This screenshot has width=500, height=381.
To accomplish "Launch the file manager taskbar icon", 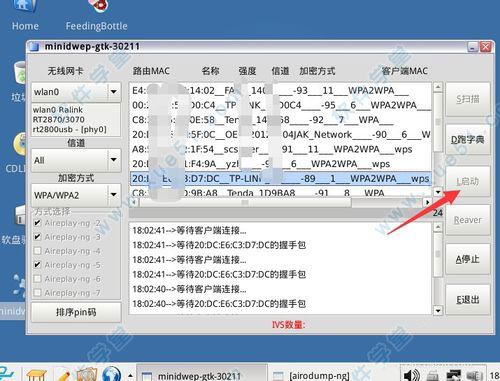I will pos(87,374).
